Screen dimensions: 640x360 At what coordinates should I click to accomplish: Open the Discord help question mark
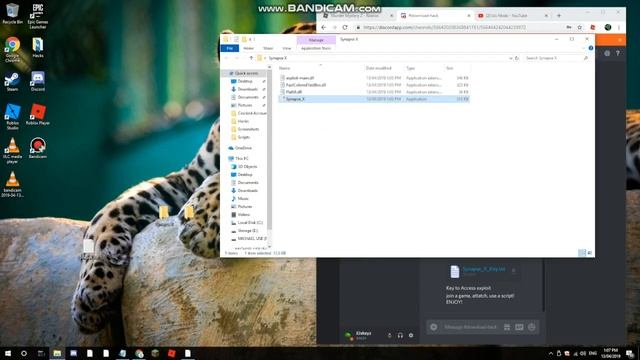(x=618, y=53)
